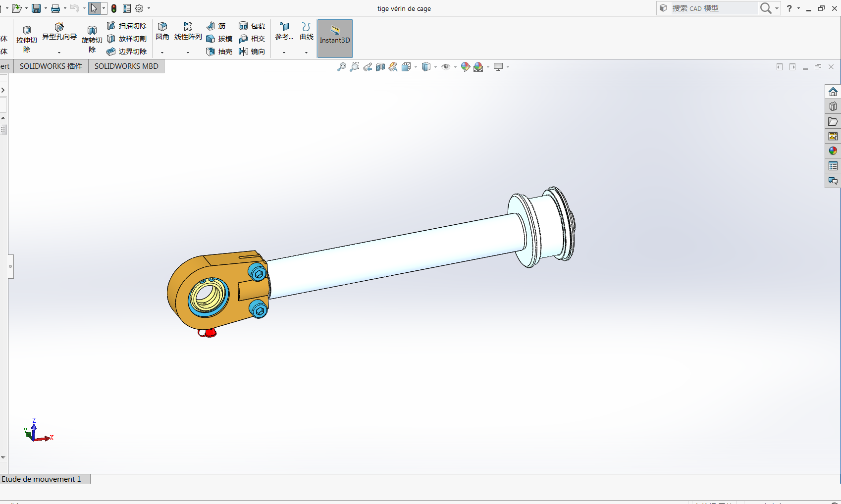The width and height of the screenshot is (841, 504).
Task: Open the display style dropdown
Action: point(435,66)
